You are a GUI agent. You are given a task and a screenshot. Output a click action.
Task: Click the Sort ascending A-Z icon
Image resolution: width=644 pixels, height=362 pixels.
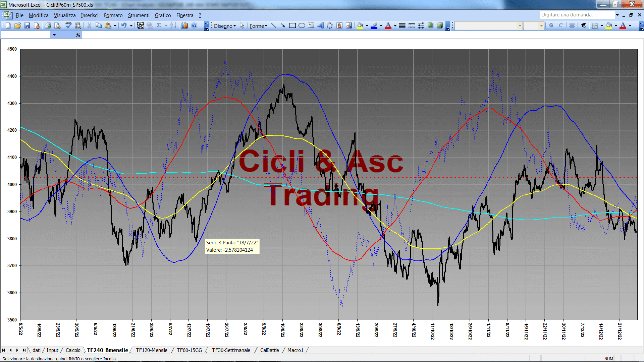coord(173,25)
